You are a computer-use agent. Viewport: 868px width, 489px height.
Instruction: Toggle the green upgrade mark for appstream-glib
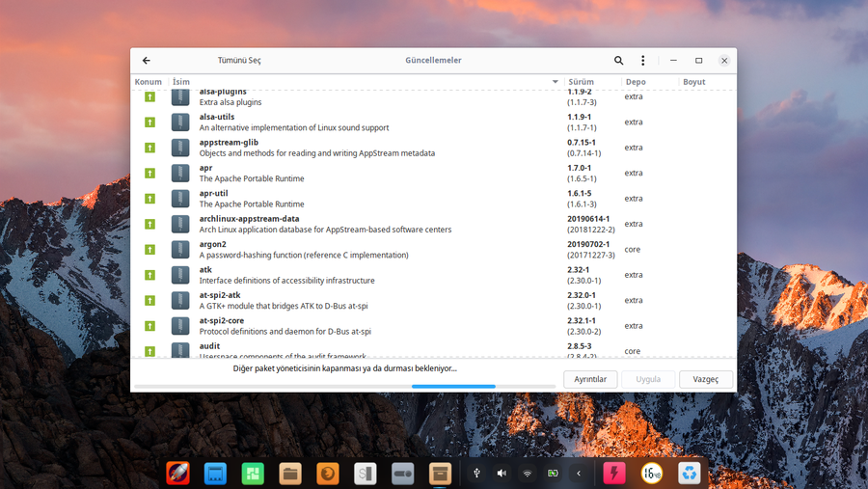coord(149,148)
